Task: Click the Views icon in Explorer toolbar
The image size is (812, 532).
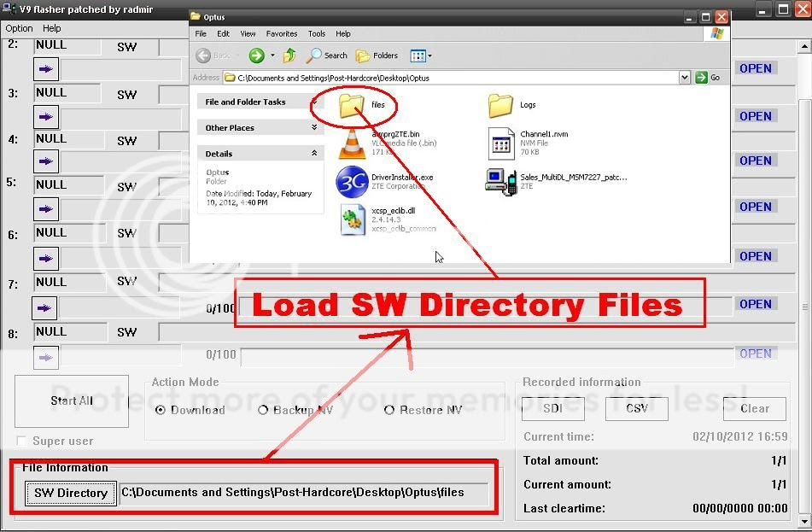Action: coord(418,56)
